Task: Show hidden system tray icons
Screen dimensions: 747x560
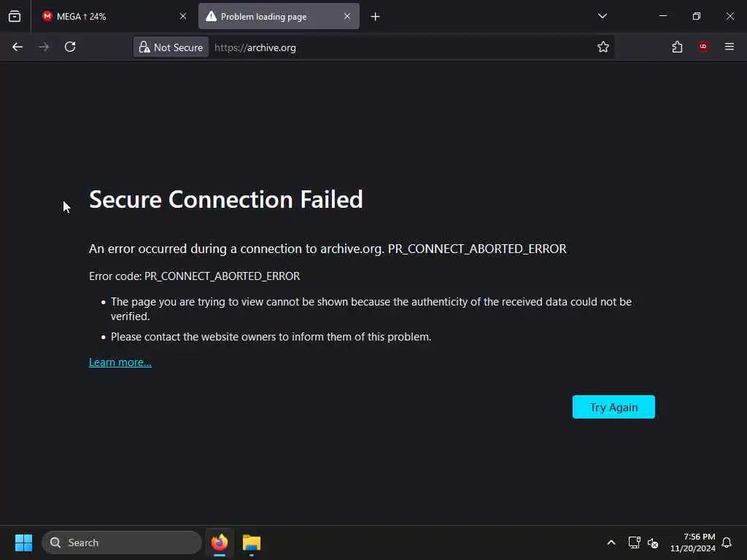Action: pos(611,542)
